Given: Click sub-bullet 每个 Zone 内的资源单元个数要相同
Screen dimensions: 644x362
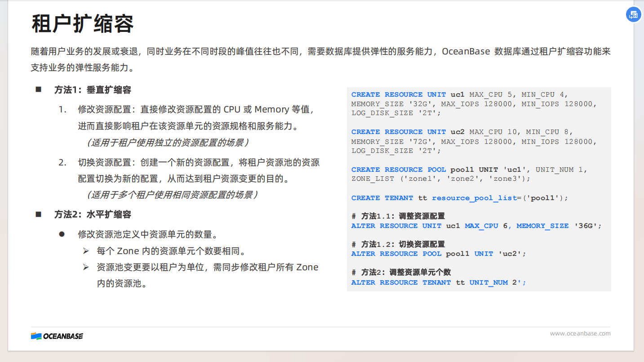Looking at the screenshot, I should point(172,251).
